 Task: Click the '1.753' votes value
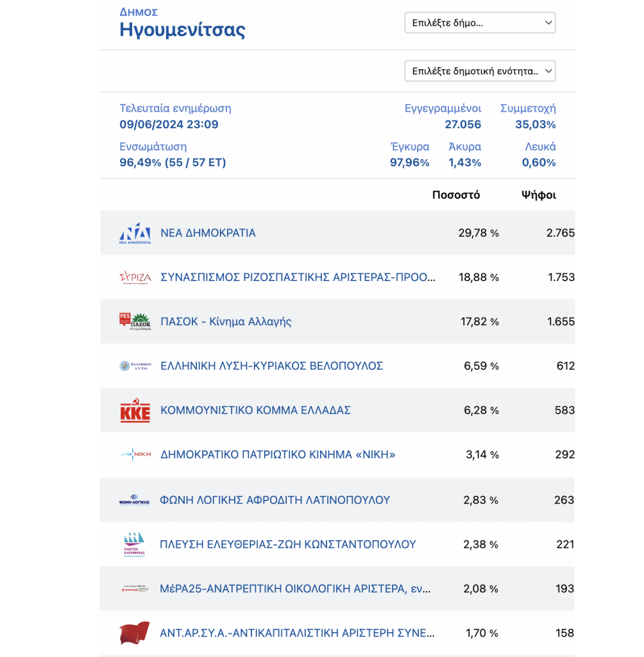561,277
